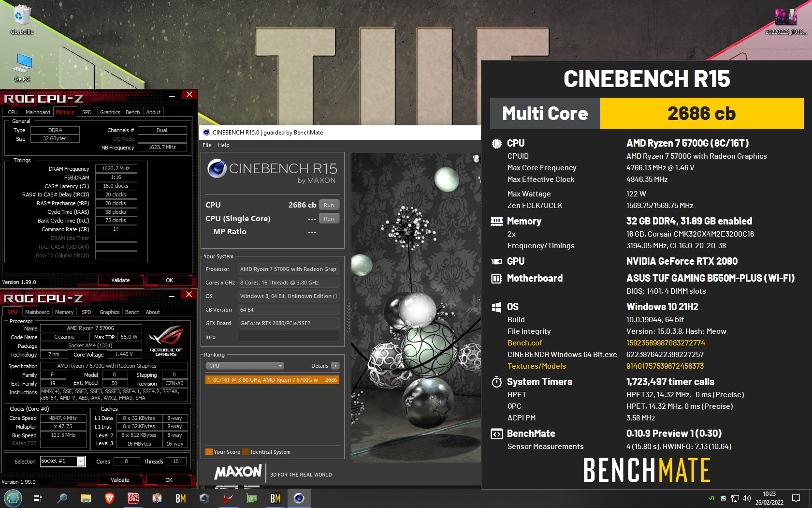This screenshot has height=508, width=812.
Task: Click the Info field in Your System
Action: click(288, 337)
